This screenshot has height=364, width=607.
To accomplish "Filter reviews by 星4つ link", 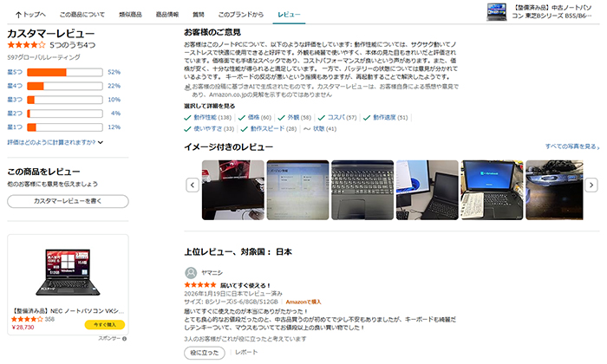I will tap(15, 86).
